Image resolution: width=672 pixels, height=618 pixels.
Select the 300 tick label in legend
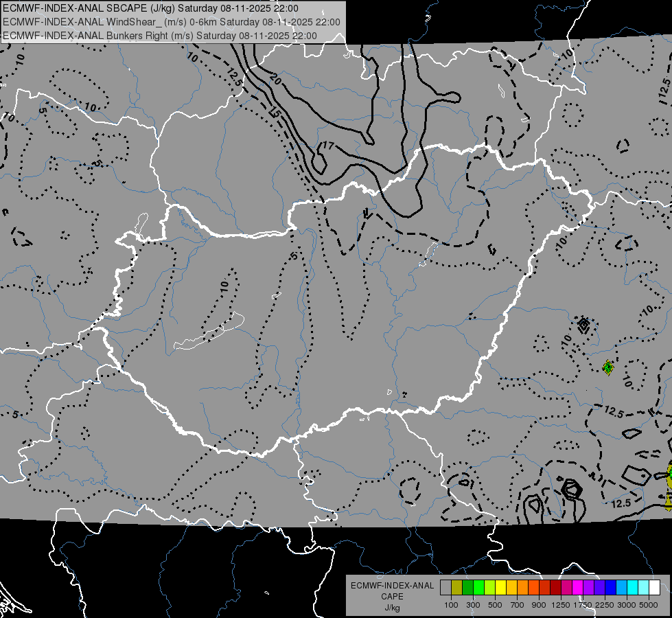[x=473, y=605]
